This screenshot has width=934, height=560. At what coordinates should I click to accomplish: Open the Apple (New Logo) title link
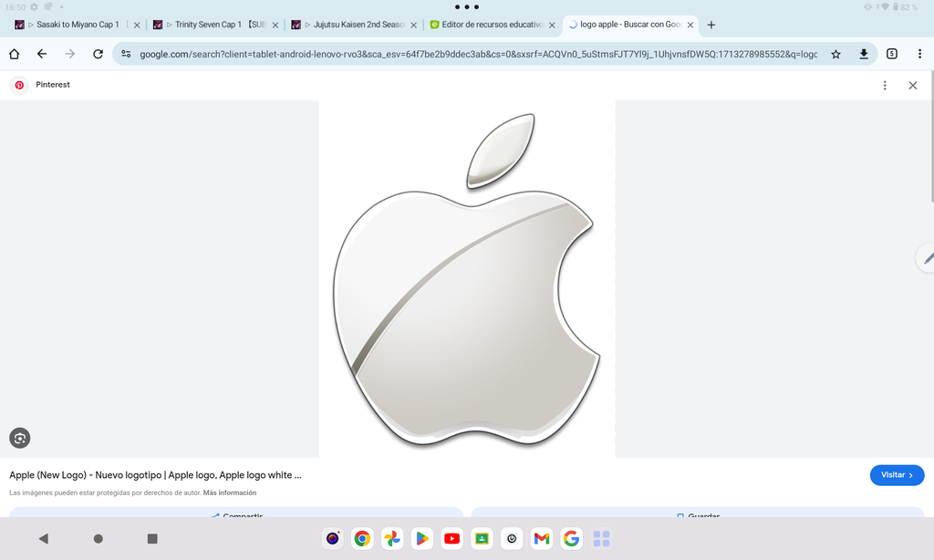[155, 475]
